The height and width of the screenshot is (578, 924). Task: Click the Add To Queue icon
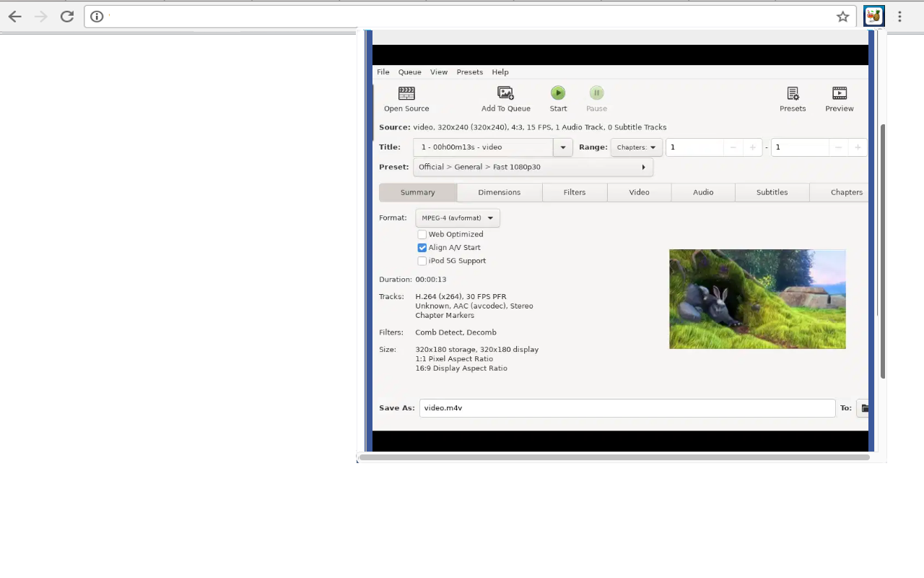click(x=505, y=93)
